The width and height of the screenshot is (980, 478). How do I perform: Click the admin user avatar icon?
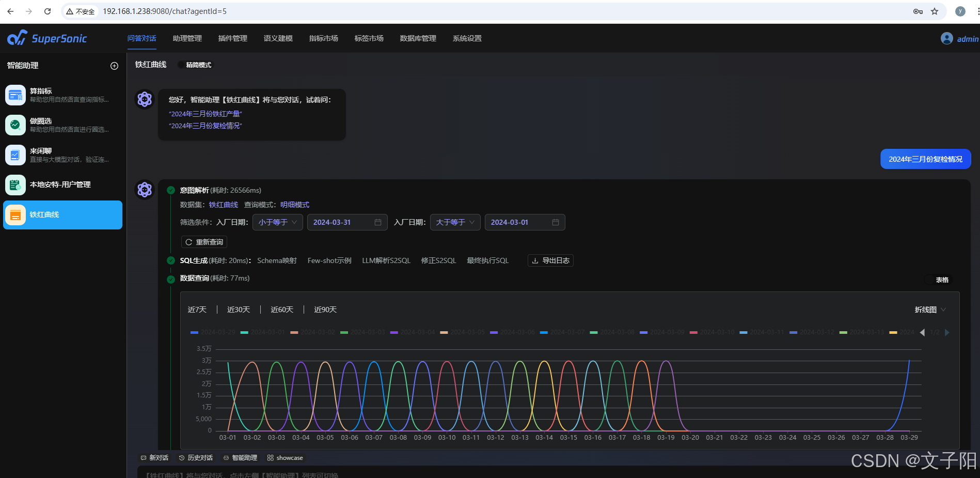pos(946,38)
